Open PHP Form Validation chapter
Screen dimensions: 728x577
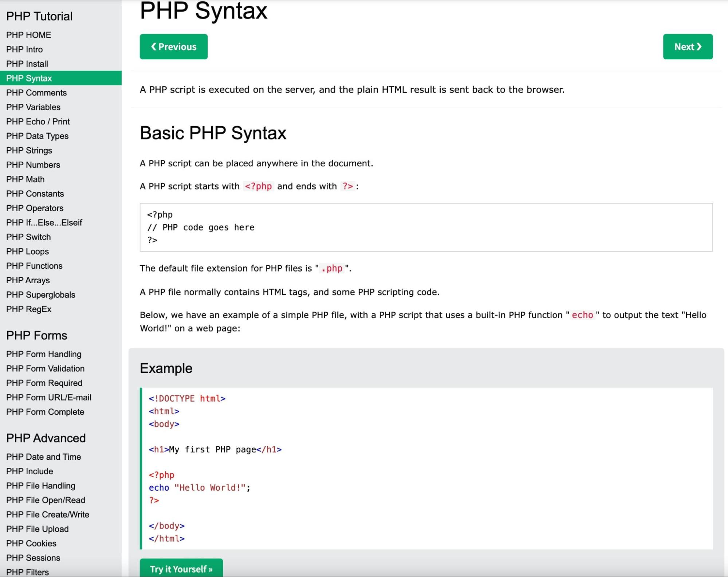45,369
